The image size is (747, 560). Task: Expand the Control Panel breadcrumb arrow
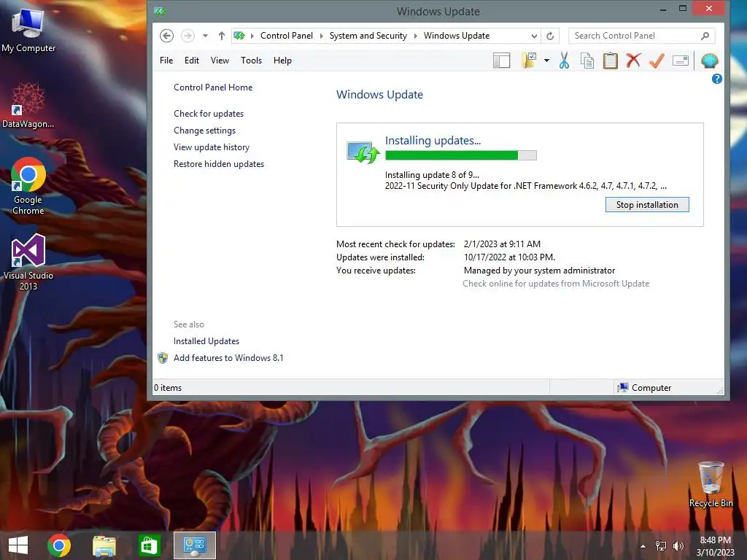point(321,36)
